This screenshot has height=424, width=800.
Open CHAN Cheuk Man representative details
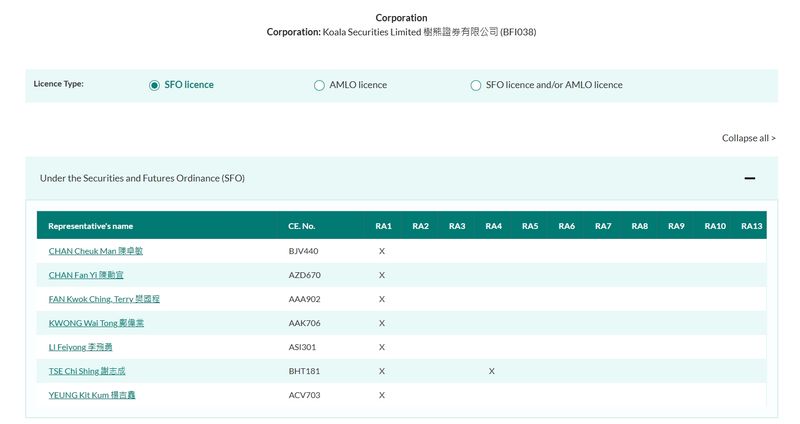click(96, 251)
